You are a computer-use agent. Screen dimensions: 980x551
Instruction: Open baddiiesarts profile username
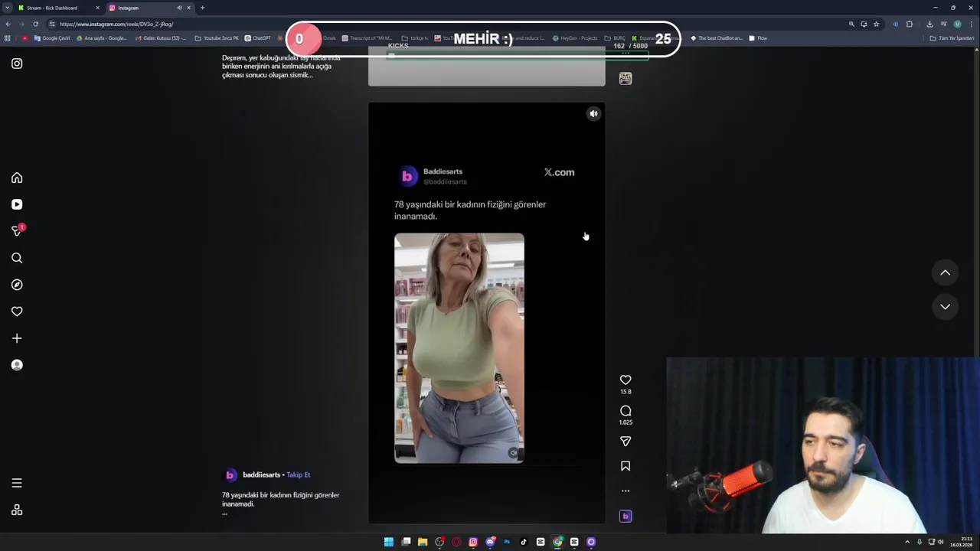261,474
